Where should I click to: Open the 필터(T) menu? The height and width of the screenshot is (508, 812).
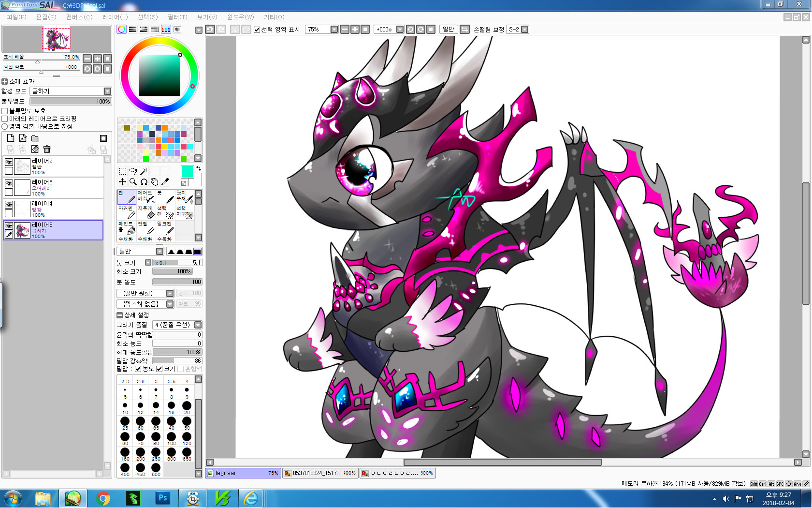[177, 17]
